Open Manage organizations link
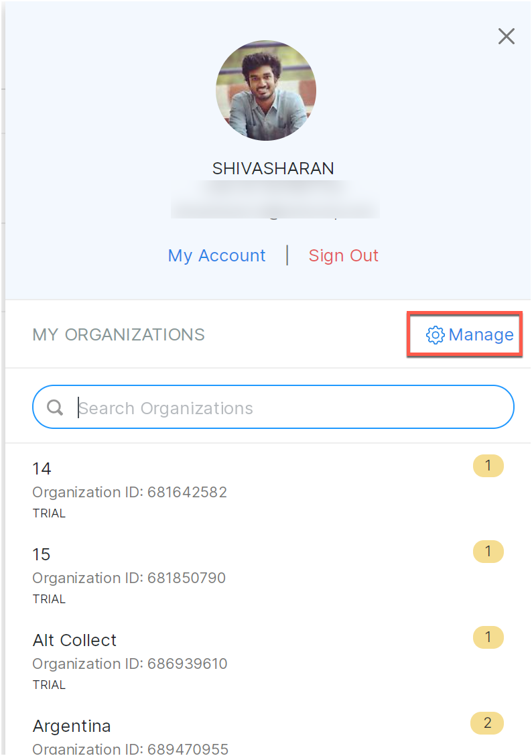The image size is (532, 756). [x=480, y=334]
